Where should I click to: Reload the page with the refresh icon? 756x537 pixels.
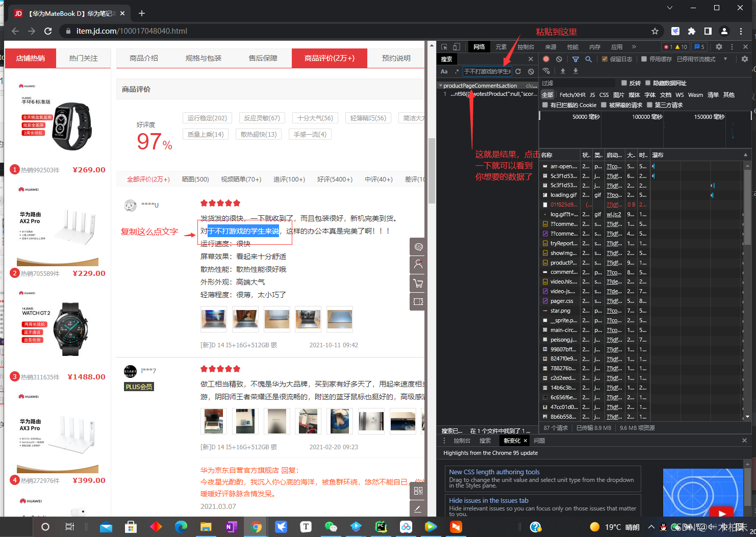coord(48,31)
